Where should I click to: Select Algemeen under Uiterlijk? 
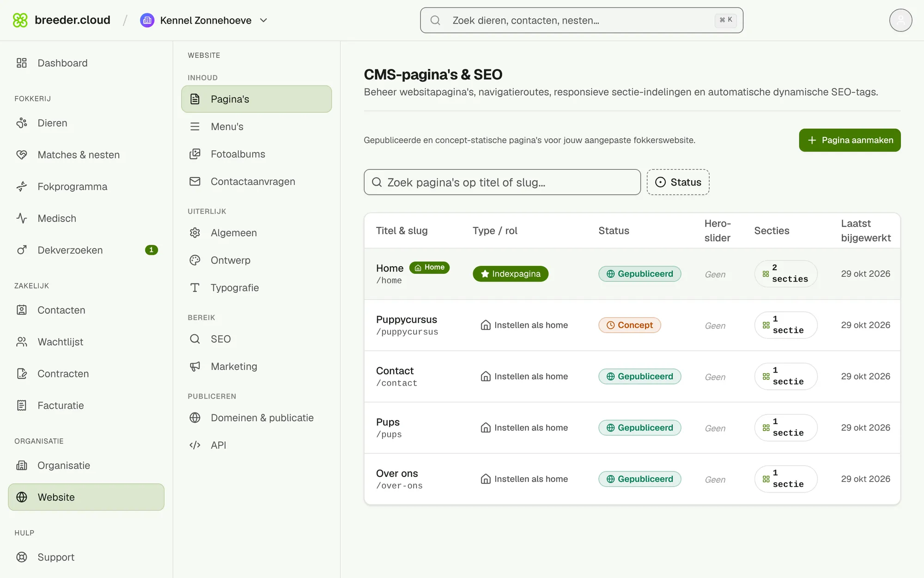pos(256,233)
